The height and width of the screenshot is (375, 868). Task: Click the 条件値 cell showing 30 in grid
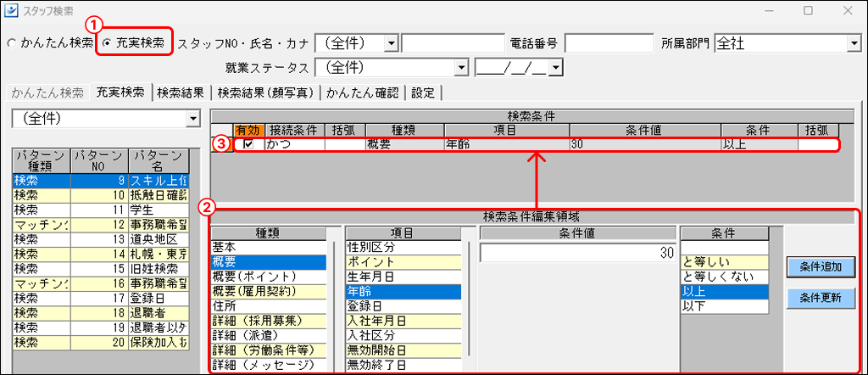[645, 144]
